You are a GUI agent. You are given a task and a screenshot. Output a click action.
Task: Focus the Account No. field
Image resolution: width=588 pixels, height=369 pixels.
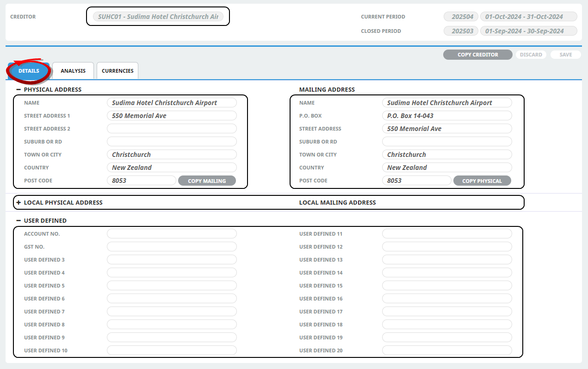[x=172, y=234]
